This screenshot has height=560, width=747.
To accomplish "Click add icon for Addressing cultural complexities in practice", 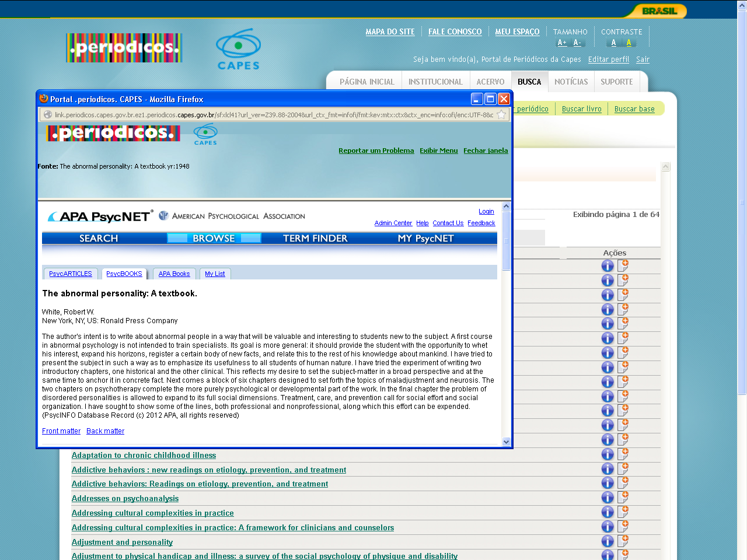I will pos(623,512).
